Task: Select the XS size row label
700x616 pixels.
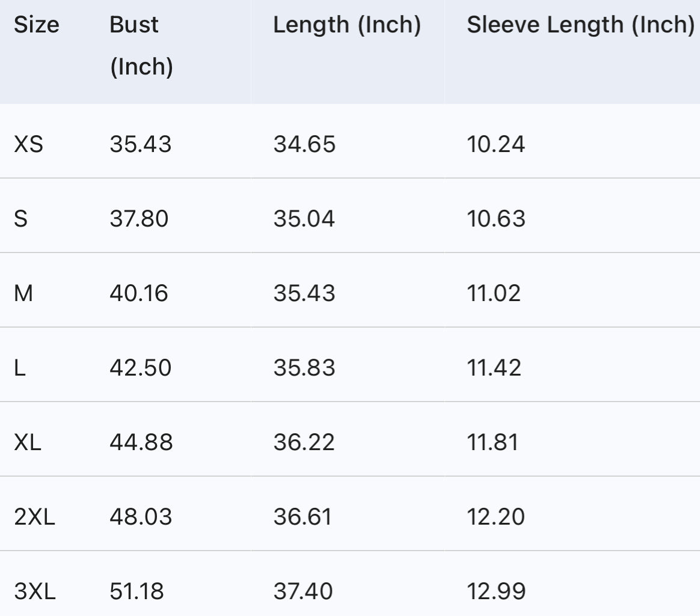Action: point(28,144)
